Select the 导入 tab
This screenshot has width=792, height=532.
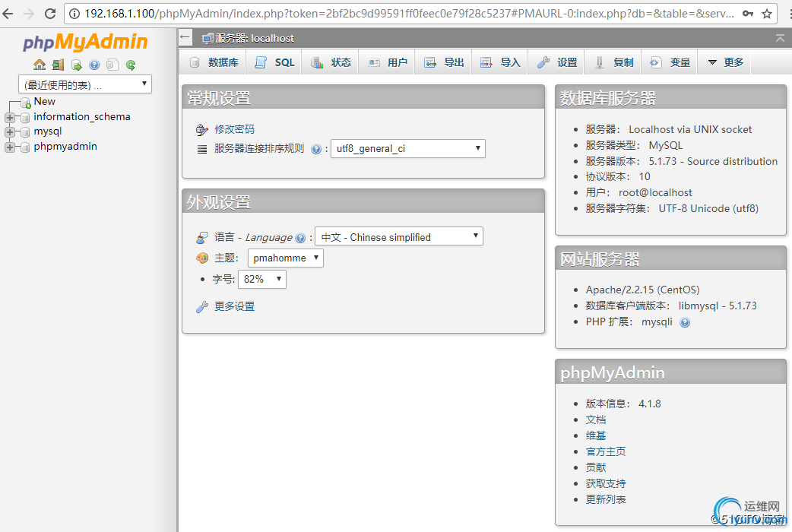[501, 62]
